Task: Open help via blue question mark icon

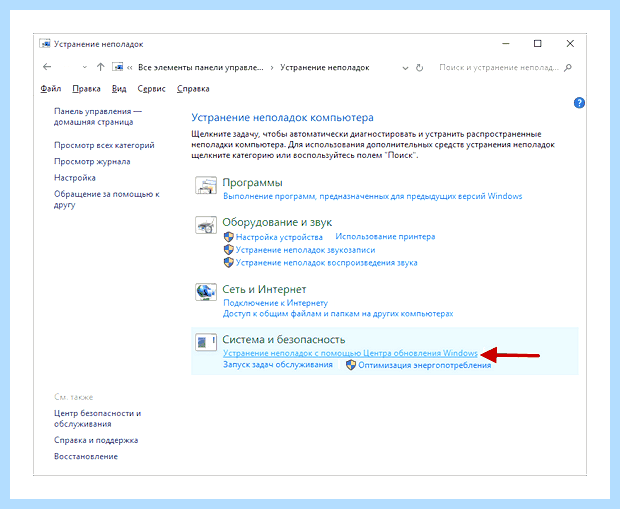Action: tap(579, 103)
